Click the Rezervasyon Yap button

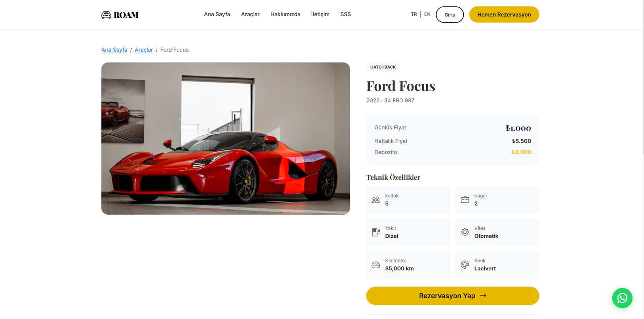[452, 296]
